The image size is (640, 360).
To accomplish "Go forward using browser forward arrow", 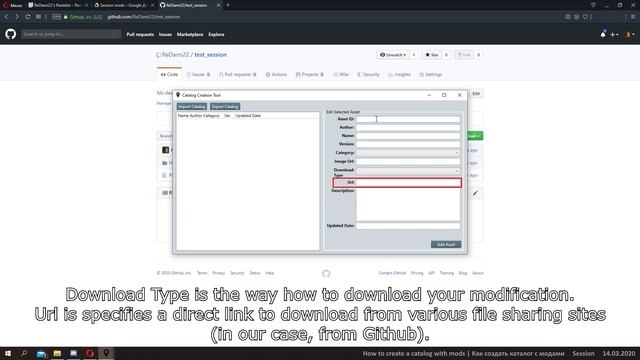I will (x=17, y=17).
